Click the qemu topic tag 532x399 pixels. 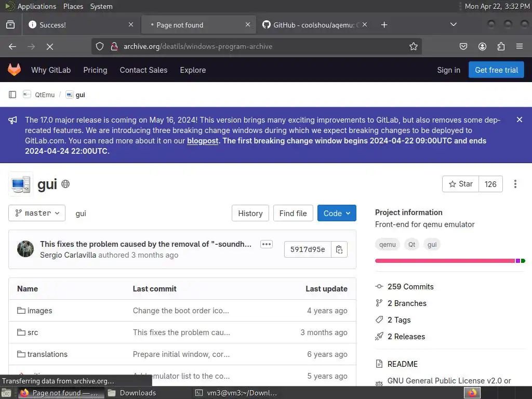tap(388, 244)
